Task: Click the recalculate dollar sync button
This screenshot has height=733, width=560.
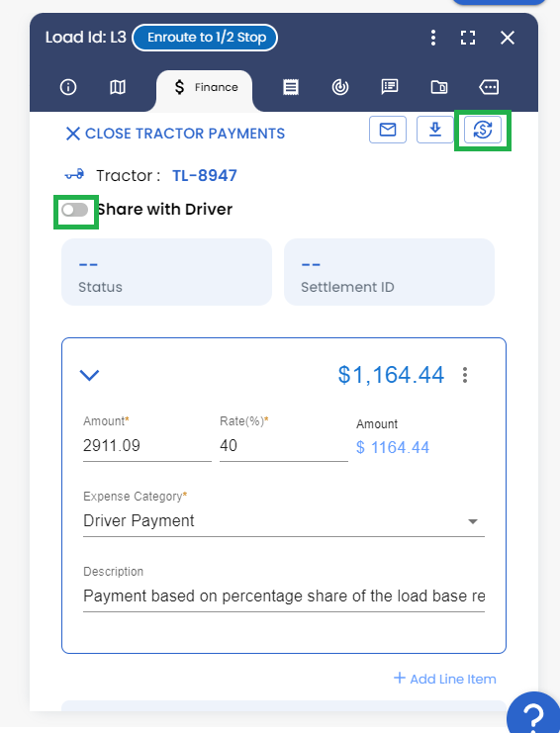Action: click(x=483, y=130)
